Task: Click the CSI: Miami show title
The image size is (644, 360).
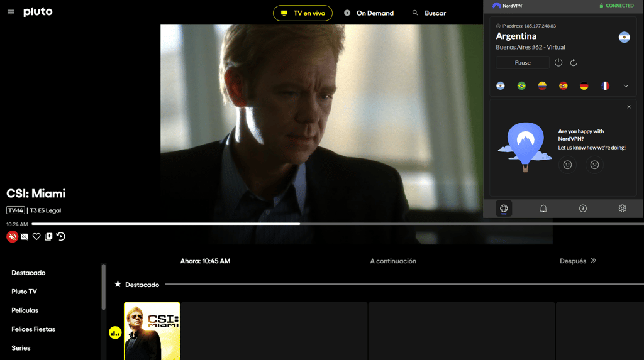Action: (36, 194)
